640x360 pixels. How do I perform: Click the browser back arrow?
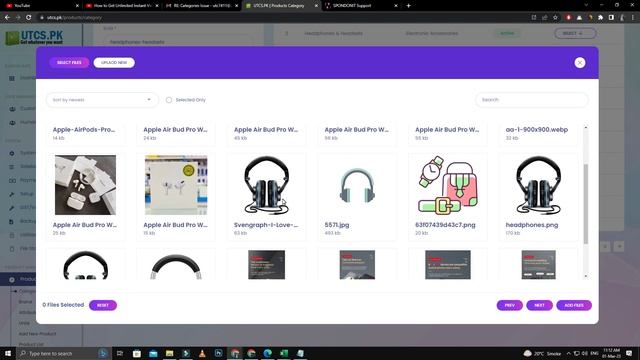7,18
